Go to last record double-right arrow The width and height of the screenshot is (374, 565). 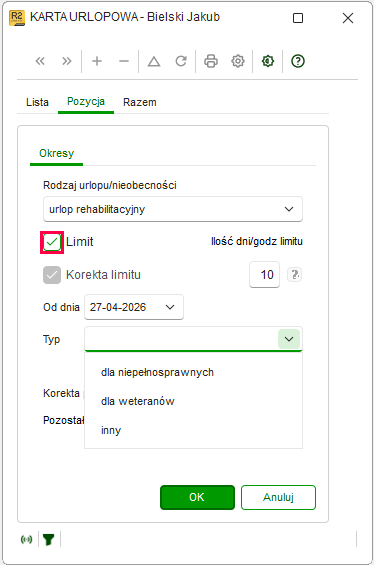pos(67,61)
